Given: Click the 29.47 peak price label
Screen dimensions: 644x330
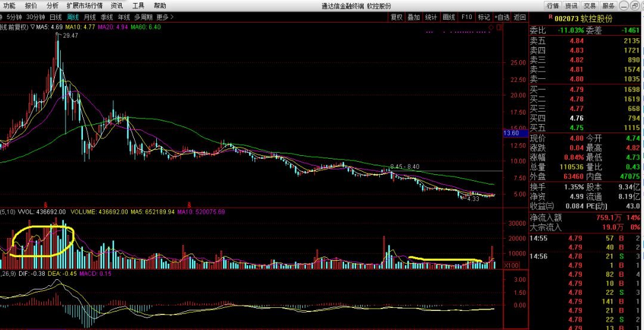Looking at the screenshot, I should [x=70, y=36].
